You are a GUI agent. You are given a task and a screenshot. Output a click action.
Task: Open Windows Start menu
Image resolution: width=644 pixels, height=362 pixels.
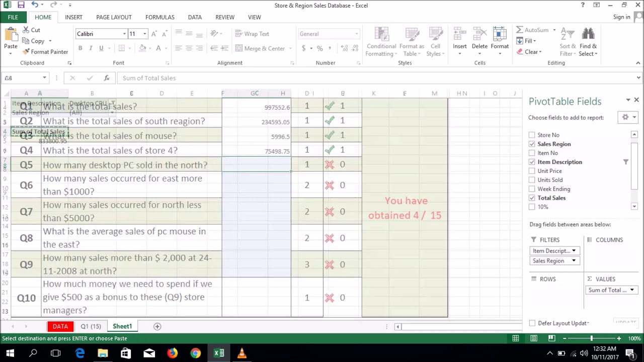tap(10, 353)
